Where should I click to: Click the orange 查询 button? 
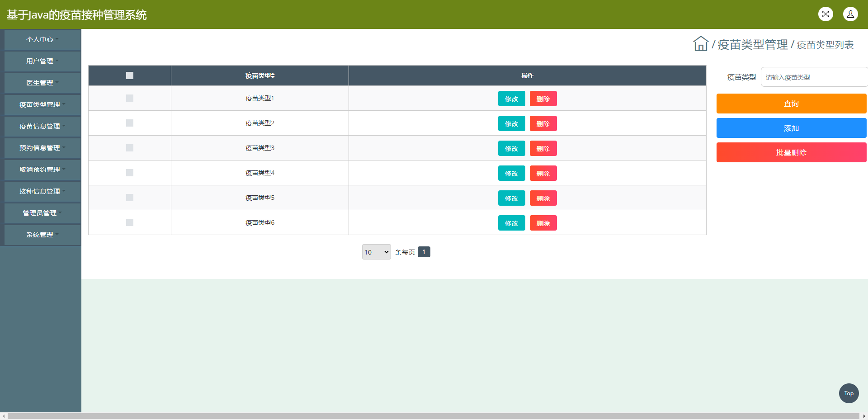[791, 104]
